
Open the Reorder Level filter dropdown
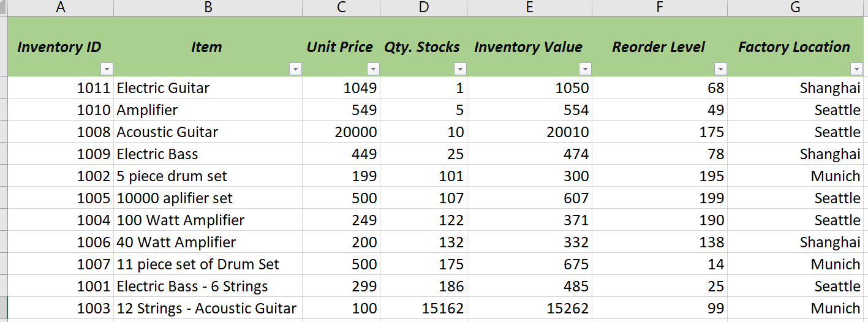coord(721,69)
